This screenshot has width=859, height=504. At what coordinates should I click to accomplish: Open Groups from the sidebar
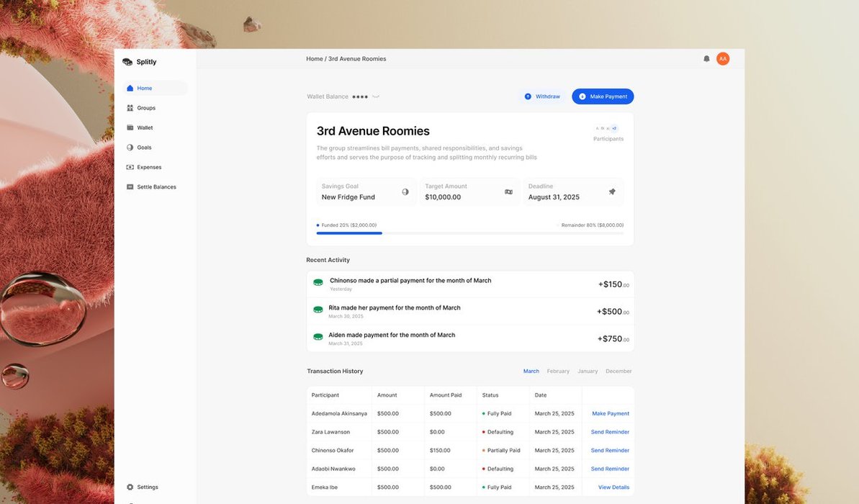click(x=146, y=108)
